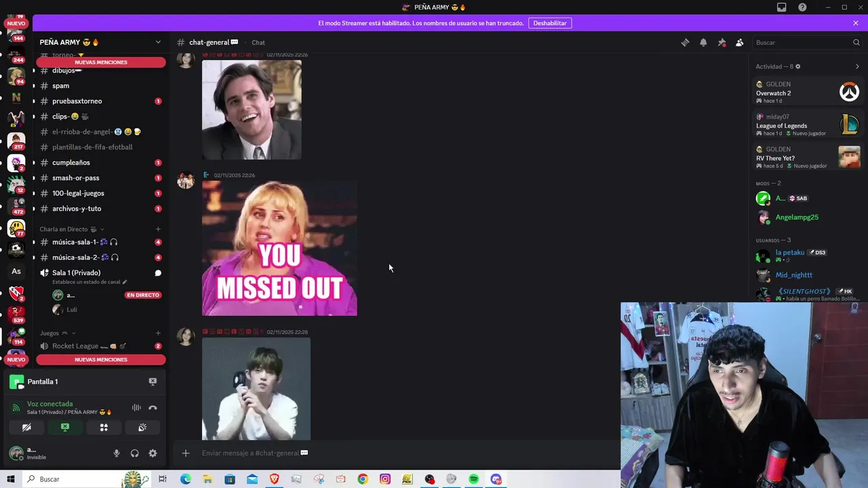The height and width of the screenshot is (488, 868).
Task: Open the 100-legal-juegos channel
Action: 100,193
